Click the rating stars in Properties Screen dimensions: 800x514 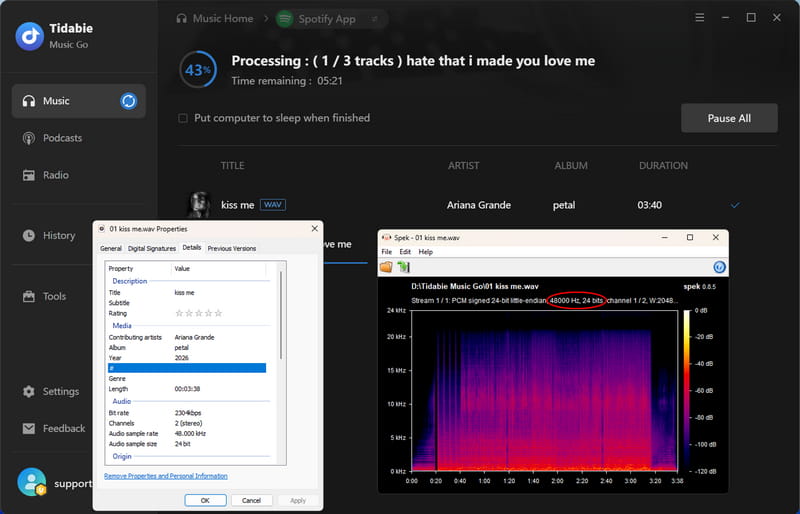coord(198,313)
